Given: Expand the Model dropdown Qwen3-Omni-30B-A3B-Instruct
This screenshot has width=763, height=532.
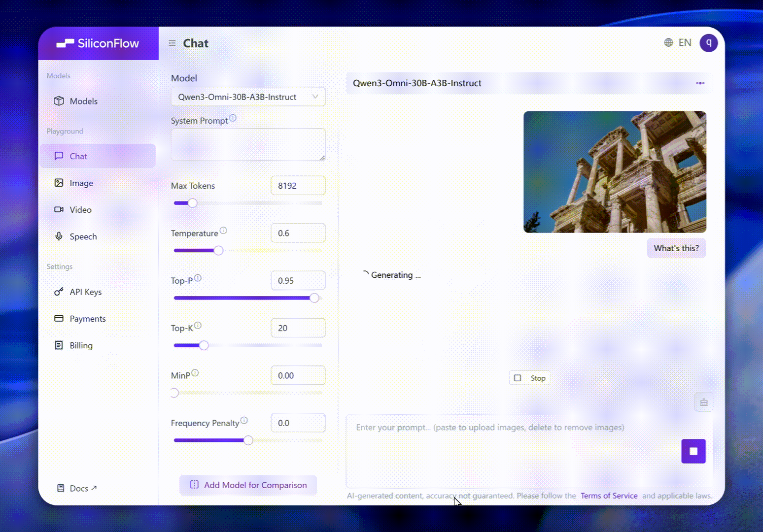Looking at the screenshot, I should click(x=248, y=97).
